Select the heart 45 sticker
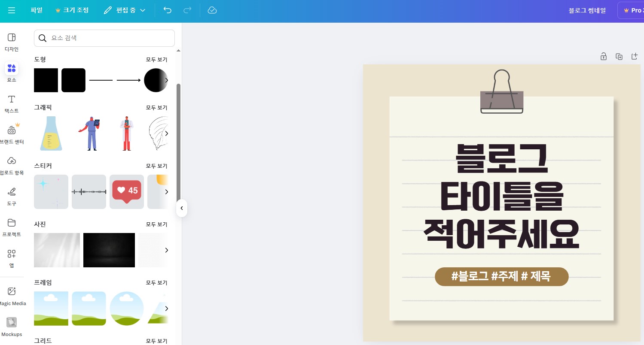This screenshot has height=345, width=644. pos(127,192)
